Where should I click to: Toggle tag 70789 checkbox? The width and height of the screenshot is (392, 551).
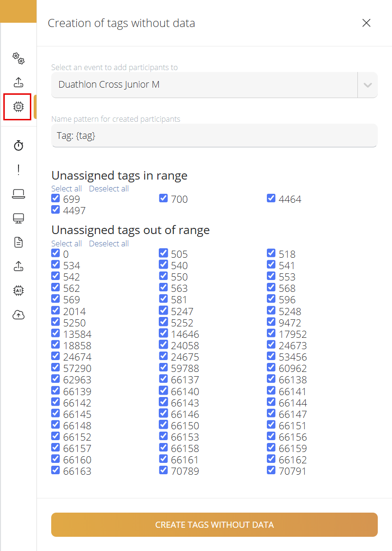coord(164,470)
